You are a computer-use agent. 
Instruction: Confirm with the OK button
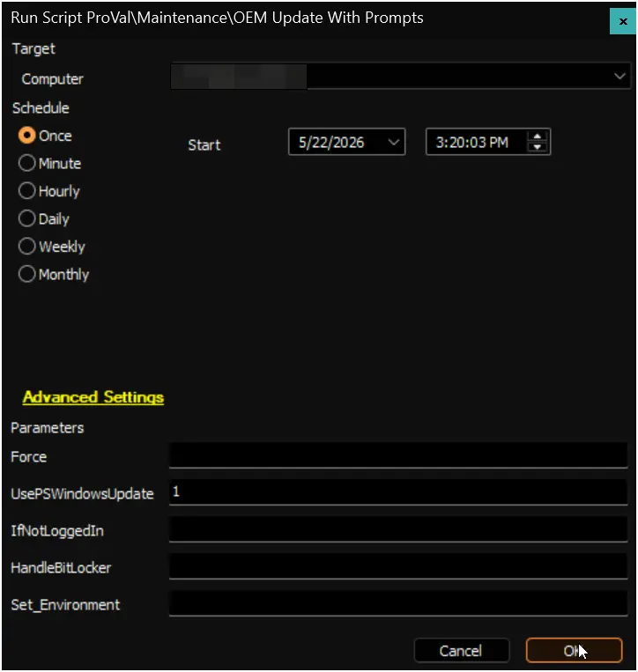[x=574, y=651]
